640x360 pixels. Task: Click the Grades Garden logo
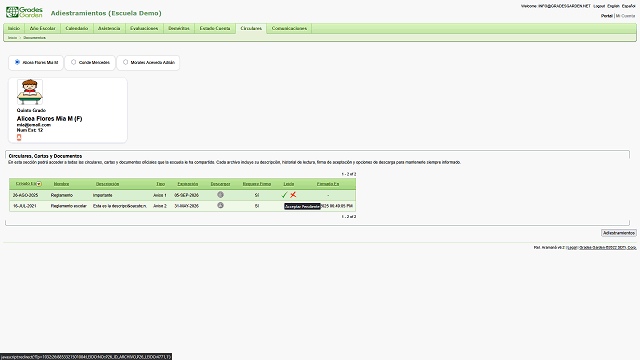[x=24, y=12]
